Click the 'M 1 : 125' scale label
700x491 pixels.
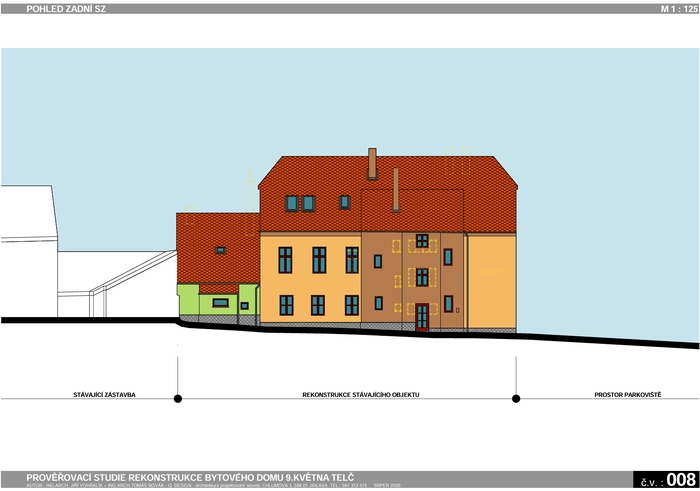677,8
